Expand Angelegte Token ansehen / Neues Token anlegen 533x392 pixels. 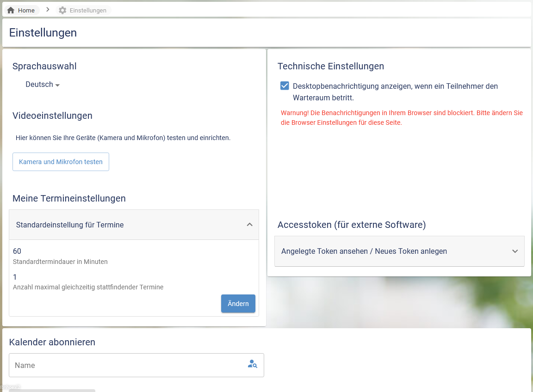[x=364, y=251]
